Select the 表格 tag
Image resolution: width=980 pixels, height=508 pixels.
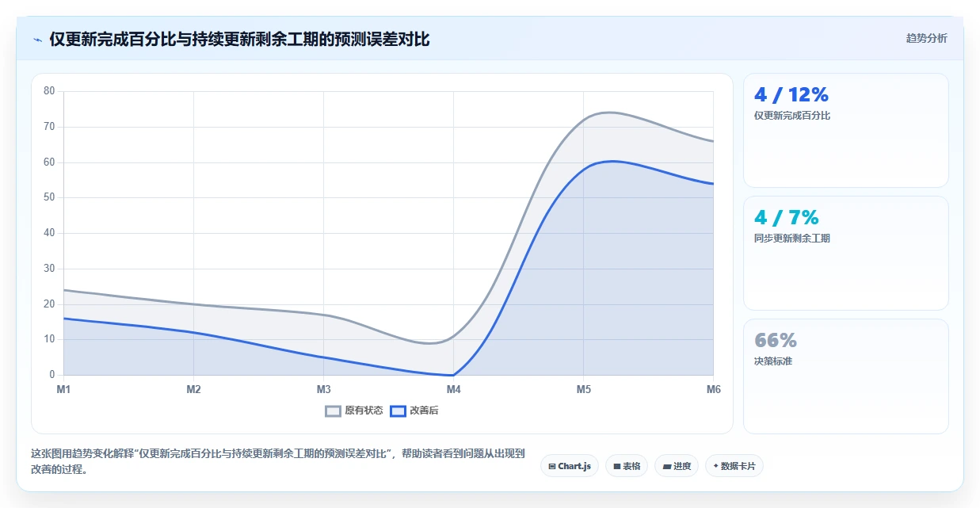click(627, 466)
